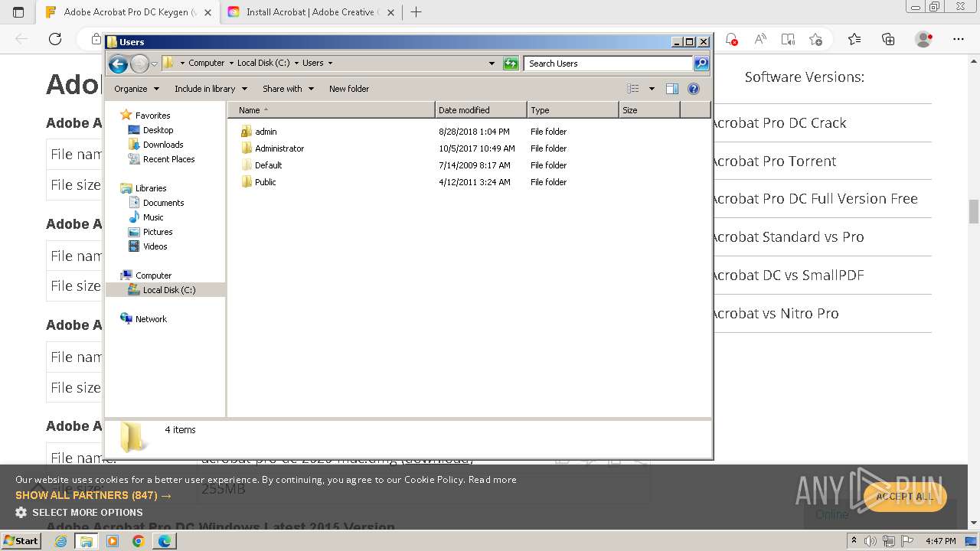The image size is (980, 551).
Task: Launch Windows Media Player from taskbar
Action: point(113,541)
